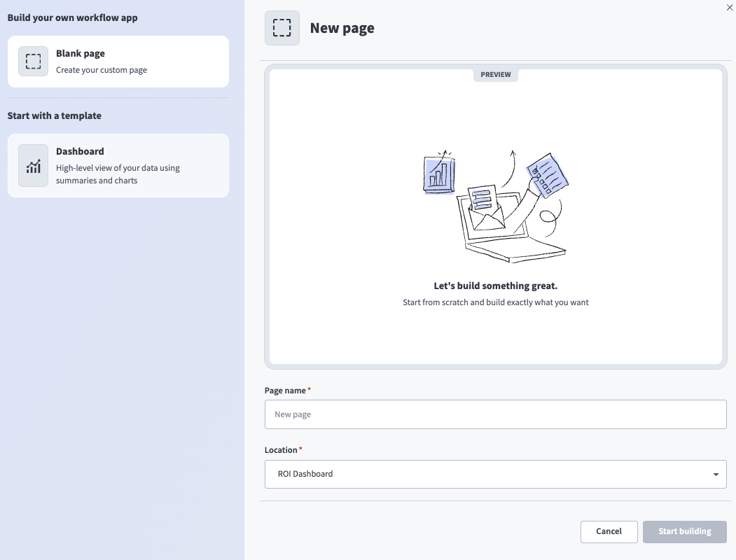Dismiss the dialog with the X
This screenshot has width=736, height=560.
click(729, 7)
